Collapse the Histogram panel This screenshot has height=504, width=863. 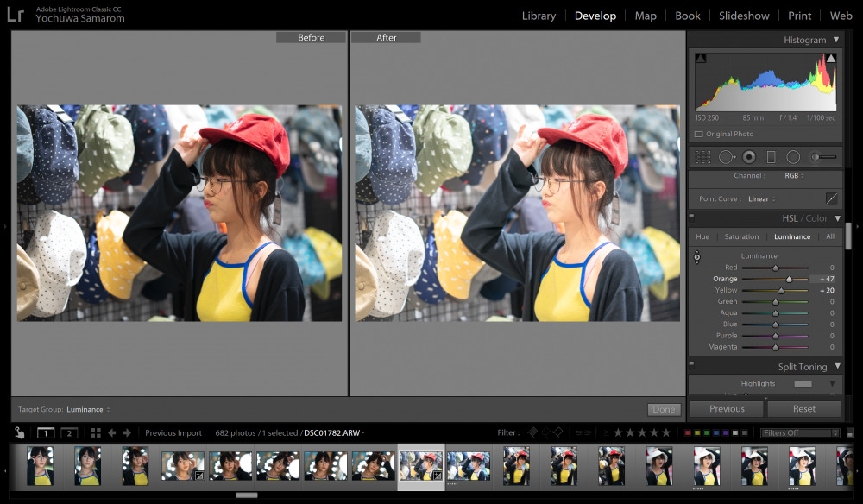coord(835,40)
